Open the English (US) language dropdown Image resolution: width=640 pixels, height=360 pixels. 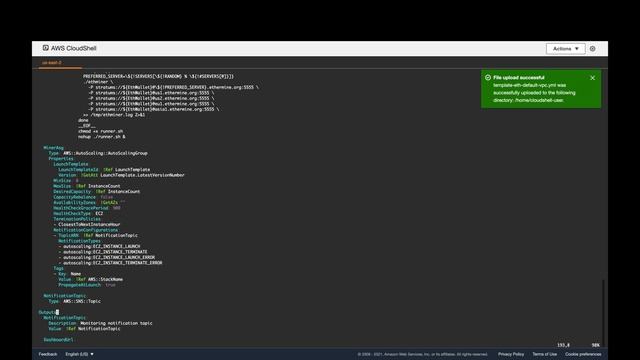coord(80,354)
